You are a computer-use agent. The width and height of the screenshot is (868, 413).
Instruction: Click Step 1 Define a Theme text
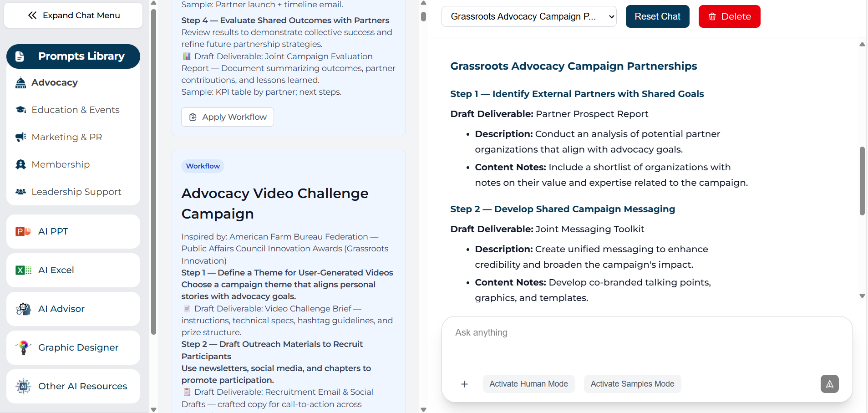tap(287, 273)
